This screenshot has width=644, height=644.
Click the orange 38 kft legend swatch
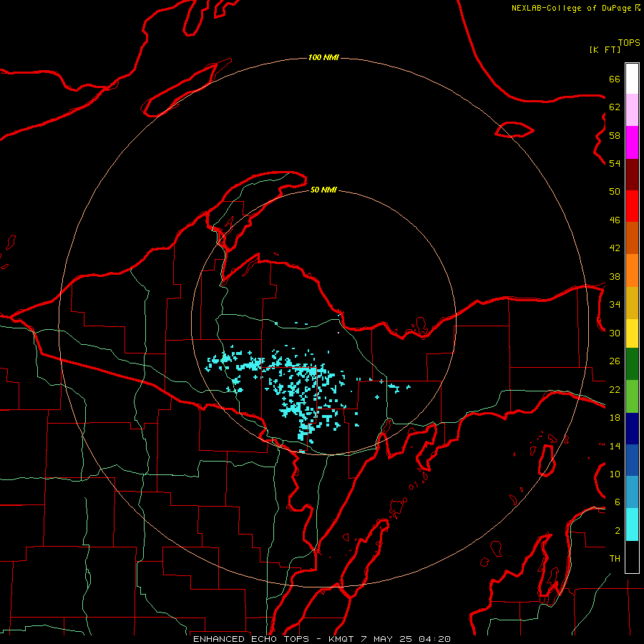tap(632, 270)
